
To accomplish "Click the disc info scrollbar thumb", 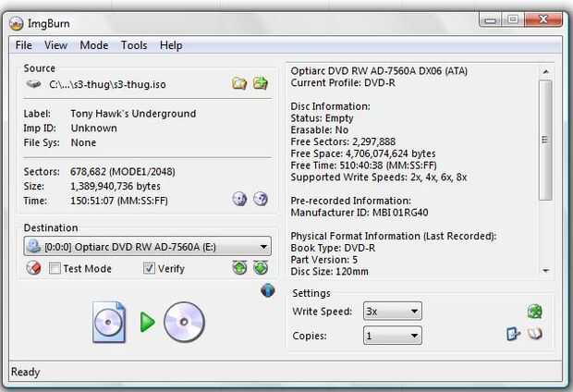I will (545, 140).
